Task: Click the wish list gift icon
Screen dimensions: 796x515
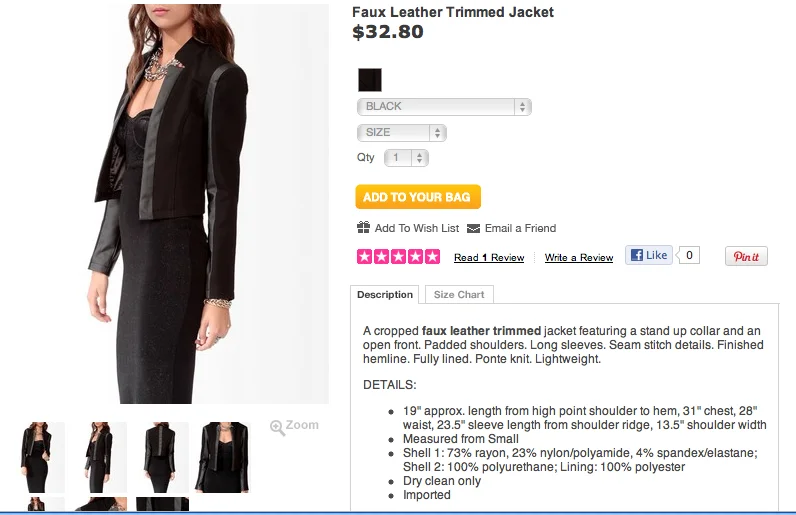Action: point(363,228)
